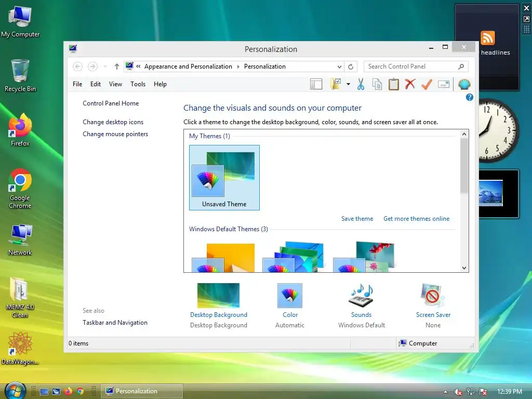The width and height of the screenshot is (532, 399).
Task: Click the Refresh button beside address bar
Action: click(x=351, y=66)
